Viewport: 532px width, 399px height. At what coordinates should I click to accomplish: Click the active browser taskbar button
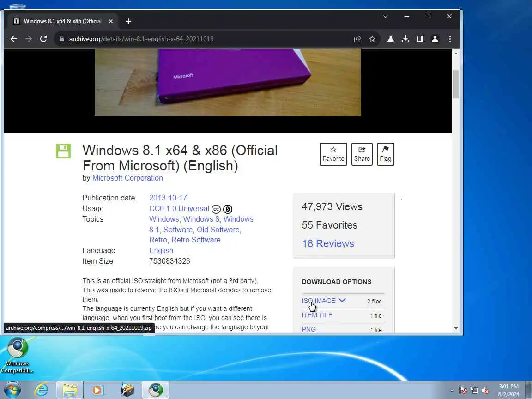(x=155, y=390)
